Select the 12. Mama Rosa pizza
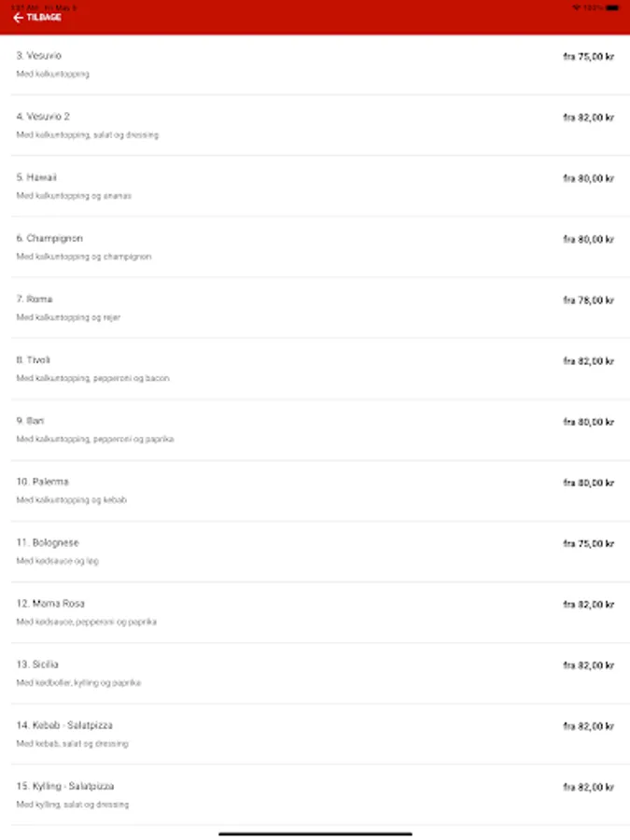 (x=315, y=612)
